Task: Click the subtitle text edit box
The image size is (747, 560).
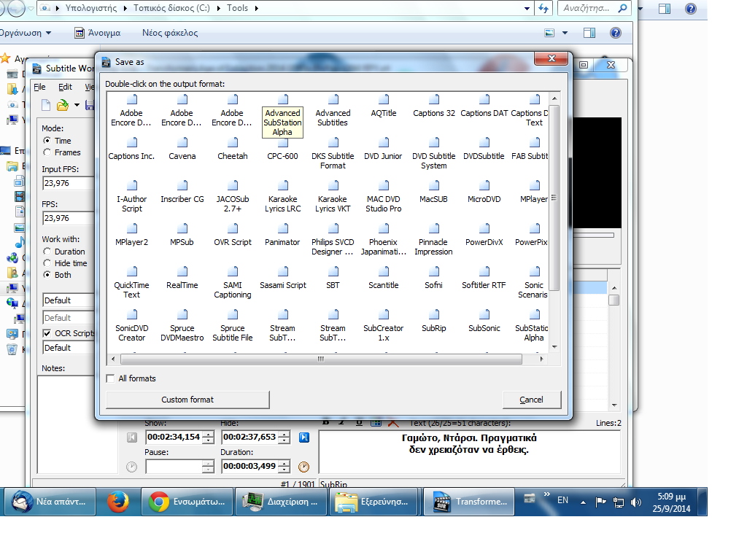Action: [x=469, y=451]
